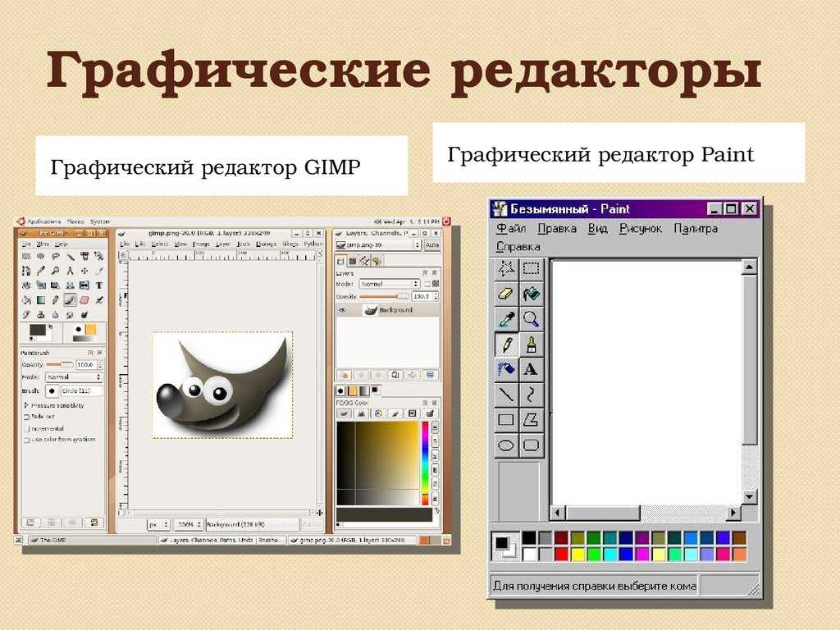Click the Auto button in Layers dock
Screen dimensions: 840x630
pos(431,244)
